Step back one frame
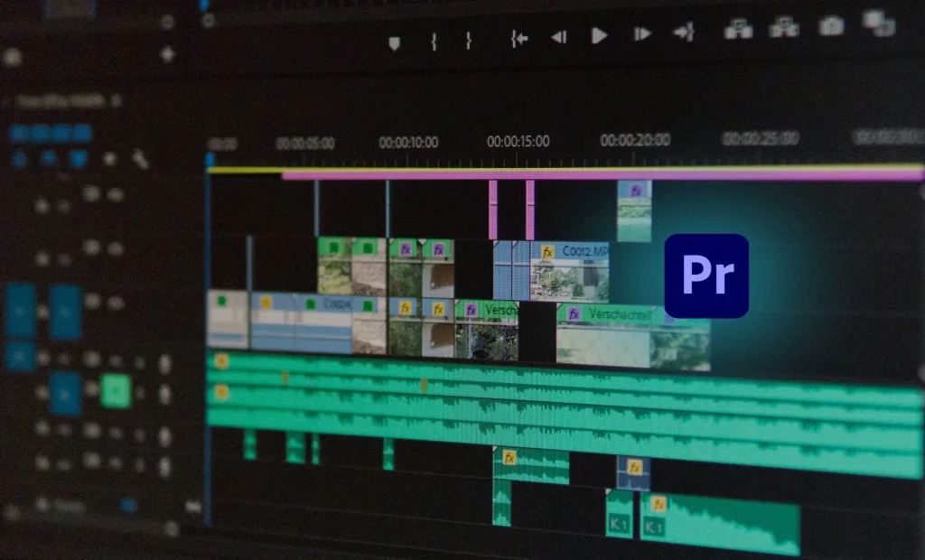 (x=558, y=37)
